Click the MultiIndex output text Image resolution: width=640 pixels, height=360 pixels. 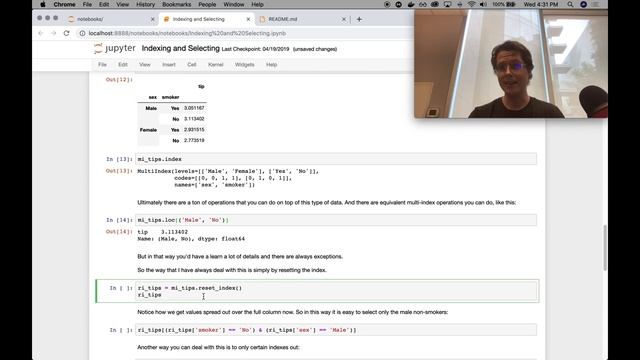228,178
